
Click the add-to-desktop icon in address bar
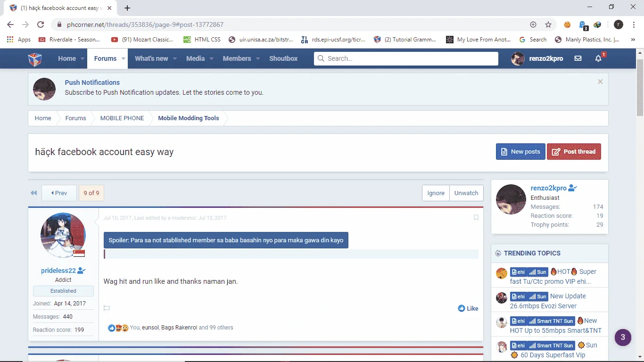(533, 25)
